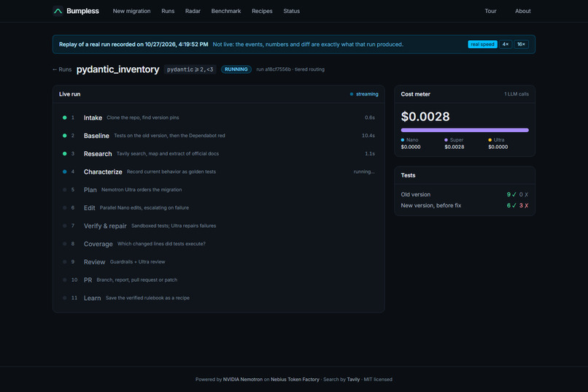Set replay speed to 16×
Image resolution: width=588 pixels, height=392 pixels.
click(x=522, y=45)
